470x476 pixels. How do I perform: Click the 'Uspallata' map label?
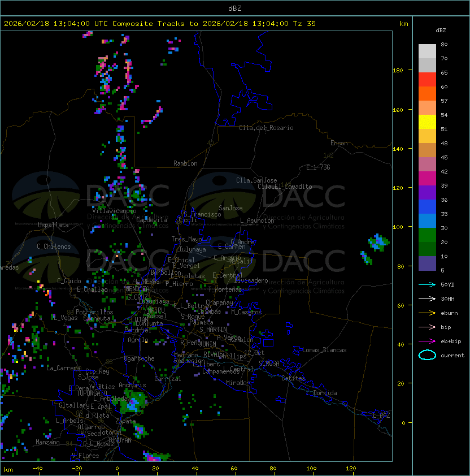[x=53, y=225]
